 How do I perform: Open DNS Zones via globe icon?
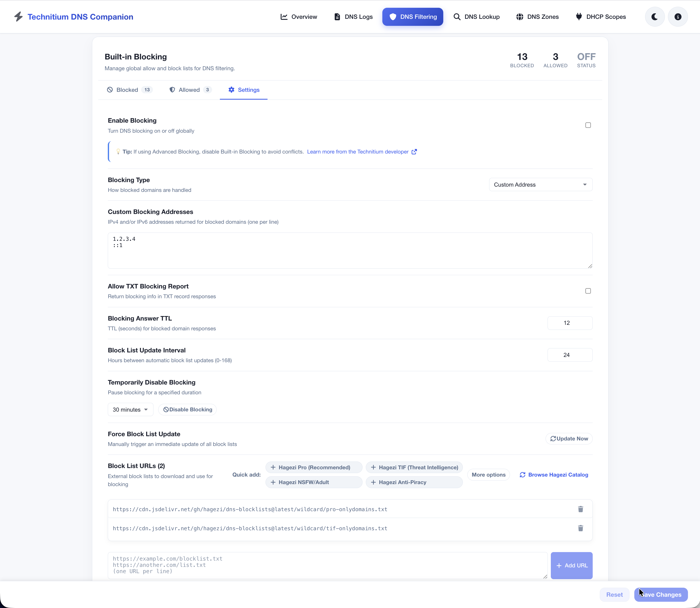click(x=520, y=17)
